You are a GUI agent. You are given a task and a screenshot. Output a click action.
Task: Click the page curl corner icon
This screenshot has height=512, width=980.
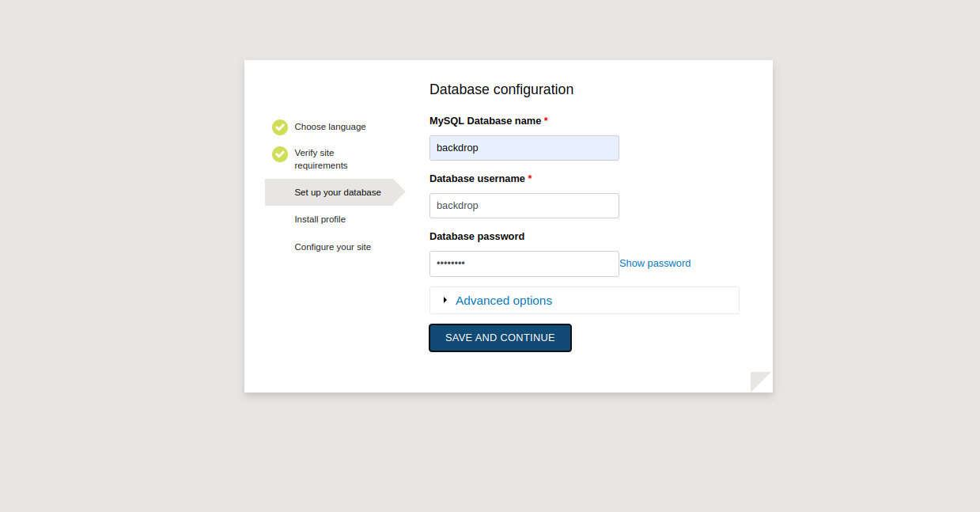click(x=761, y=381)
